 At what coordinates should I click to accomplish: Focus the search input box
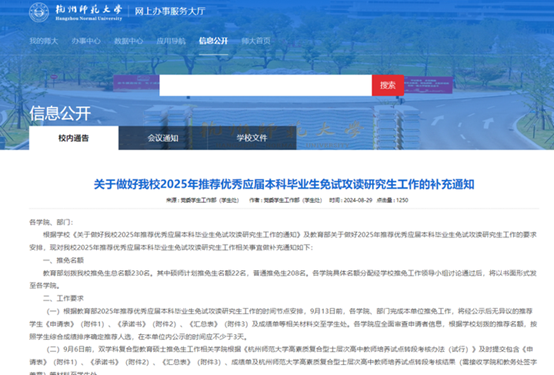click(265, 85)
